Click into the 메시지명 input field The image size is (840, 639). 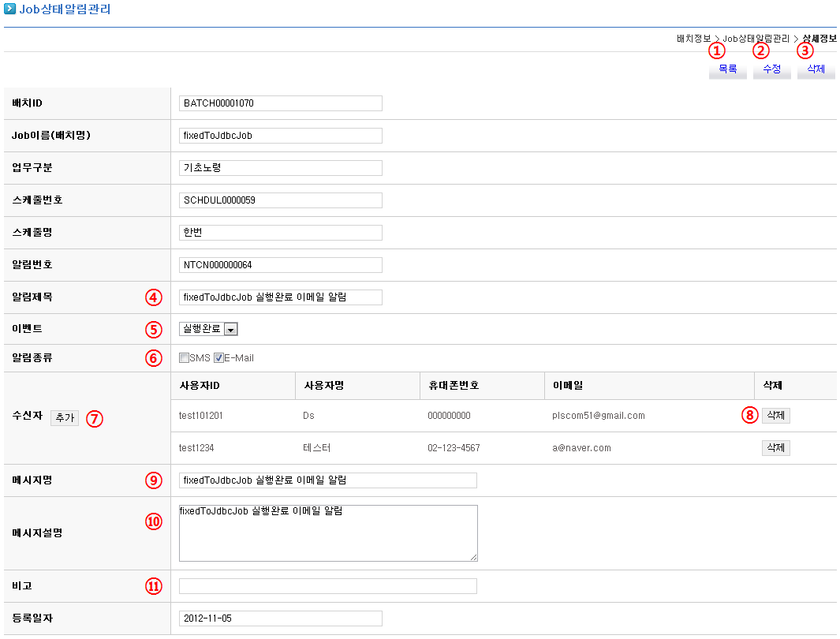click(x=327, y=480)
